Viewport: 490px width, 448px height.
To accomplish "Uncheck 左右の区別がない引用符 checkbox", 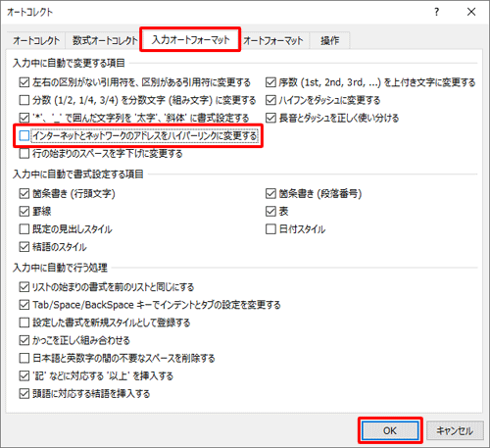I will (x=24, y=82).
